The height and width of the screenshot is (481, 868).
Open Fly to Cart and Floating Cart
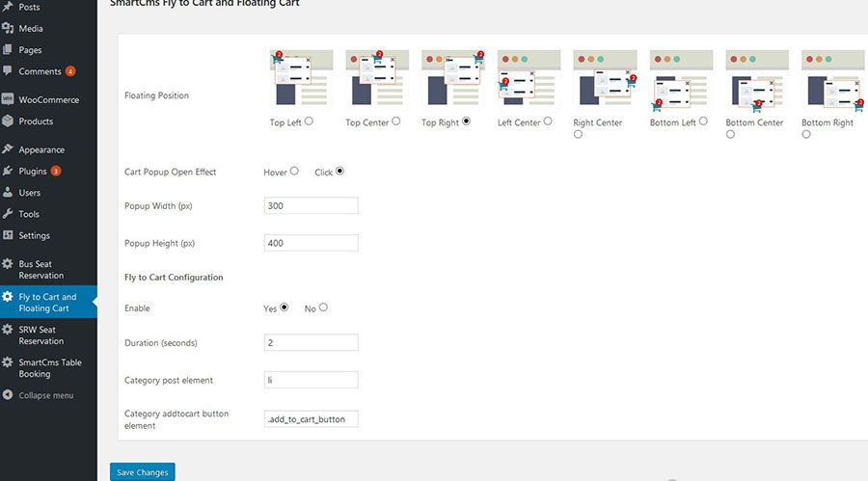point(48,303)
